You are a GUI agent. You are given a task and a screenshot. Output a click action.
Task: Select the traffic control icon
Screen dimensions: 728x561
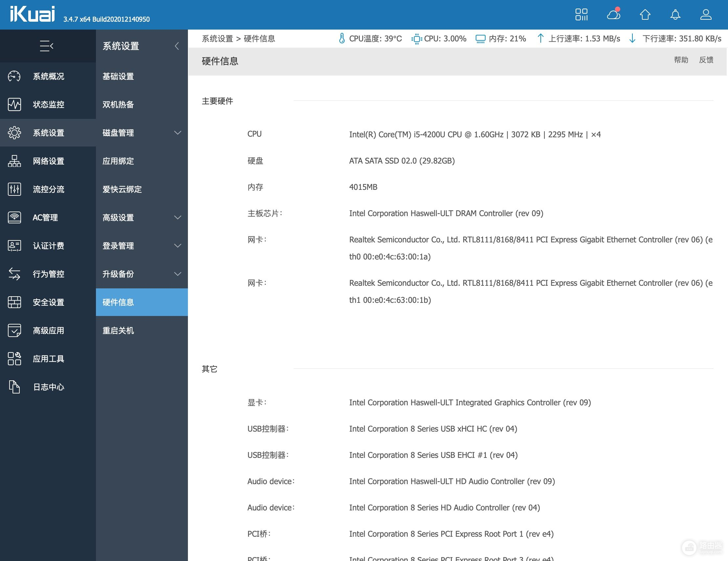[x=14, y=189]
